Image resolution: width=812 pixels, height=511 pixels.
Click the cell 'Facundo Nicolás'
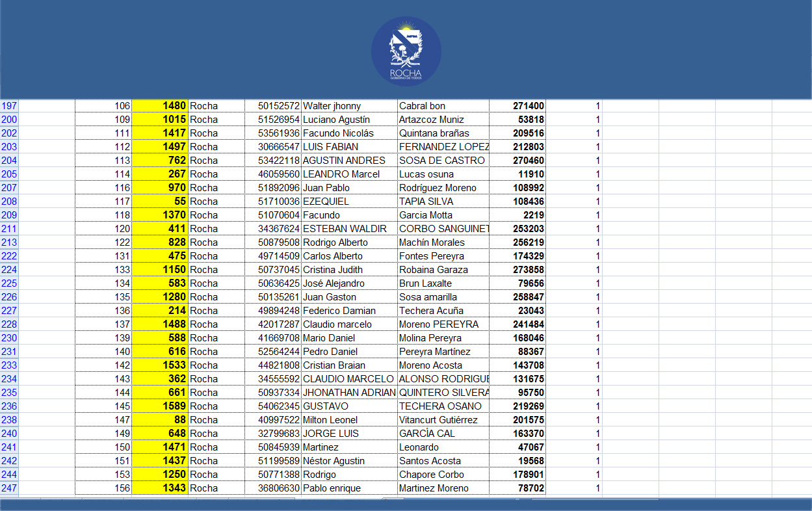coord(350,133)
